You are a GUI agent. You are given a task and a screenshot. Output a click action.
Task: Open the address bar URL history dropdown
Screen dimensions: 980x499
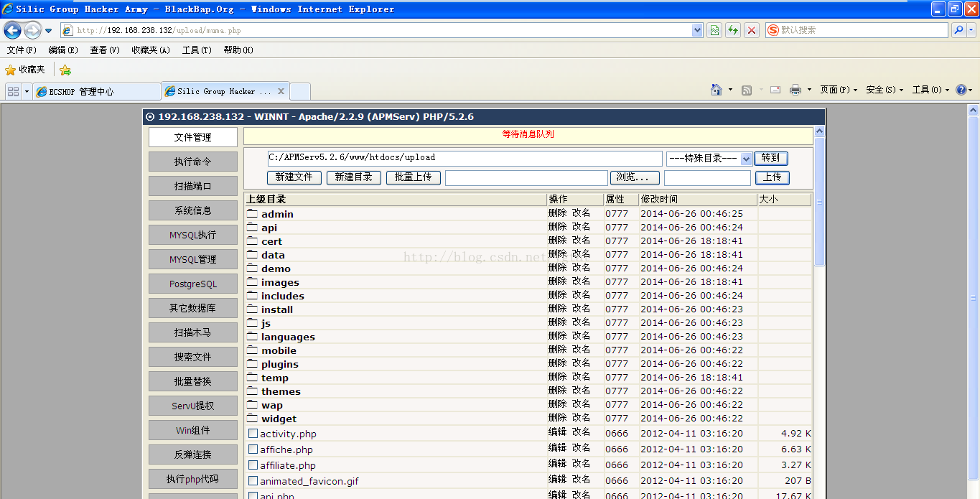pyautogui.click(x=697, y=30)
